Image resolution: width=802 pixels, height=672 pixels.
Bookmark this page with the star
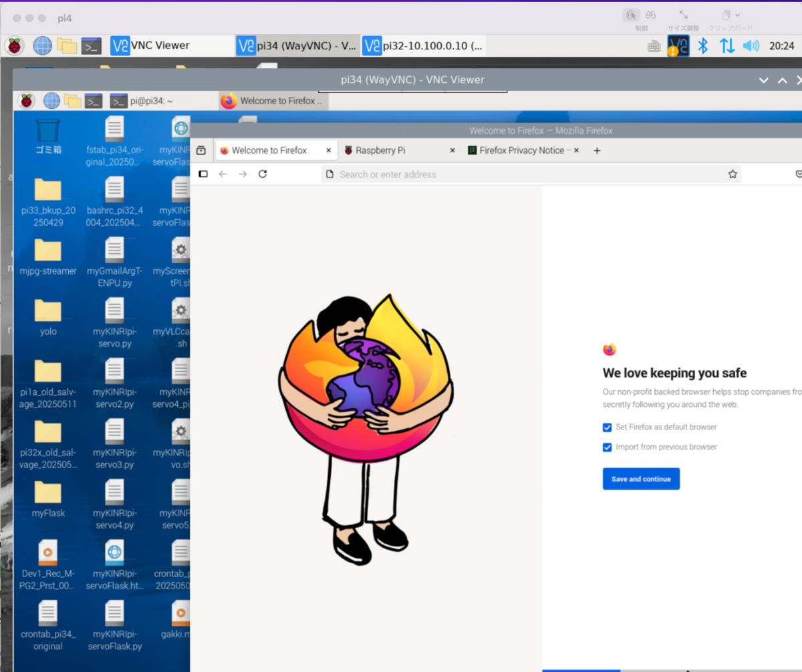click(x=732, y=174)
